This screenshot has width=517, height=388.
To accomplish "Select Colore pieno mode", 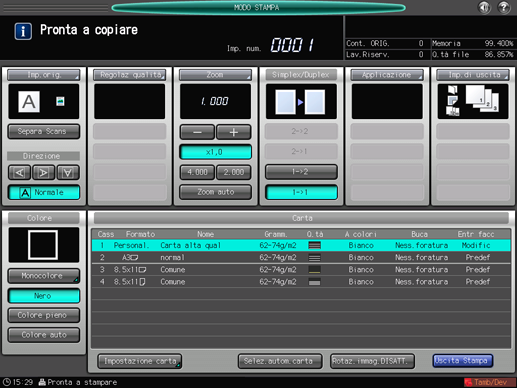I will (x=44, y=315).
